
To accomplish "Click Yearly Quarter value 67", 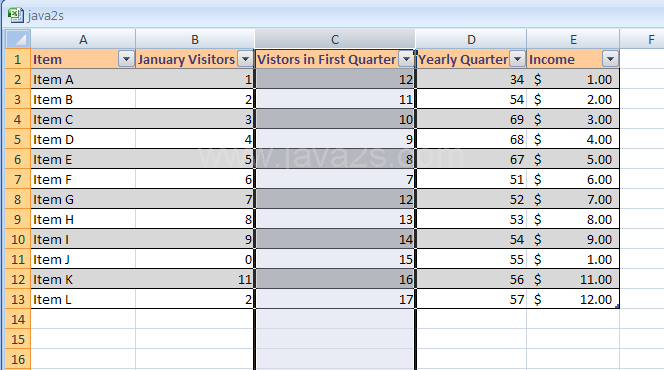I will point(471,159).
